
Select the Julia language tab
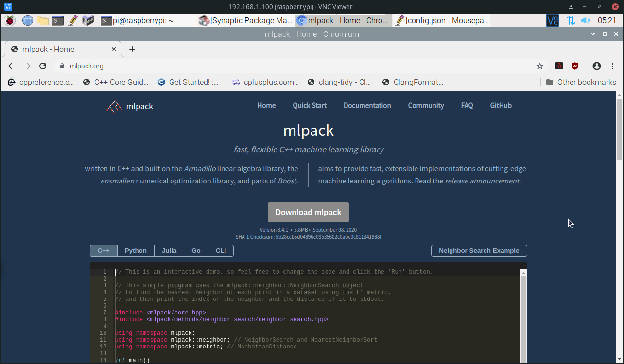tap(169, 250)
